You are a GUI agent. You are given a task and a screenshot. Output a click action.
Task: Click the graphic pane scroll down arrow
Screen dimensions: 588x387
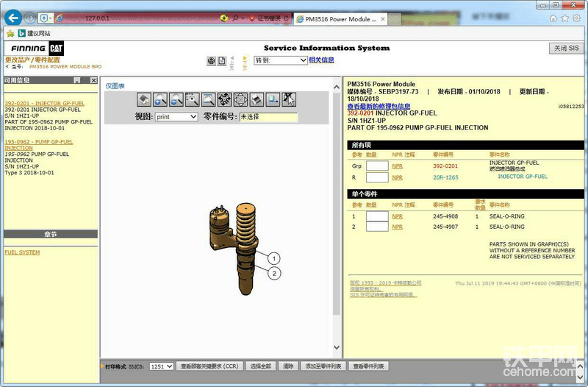(x=337, y=347)
